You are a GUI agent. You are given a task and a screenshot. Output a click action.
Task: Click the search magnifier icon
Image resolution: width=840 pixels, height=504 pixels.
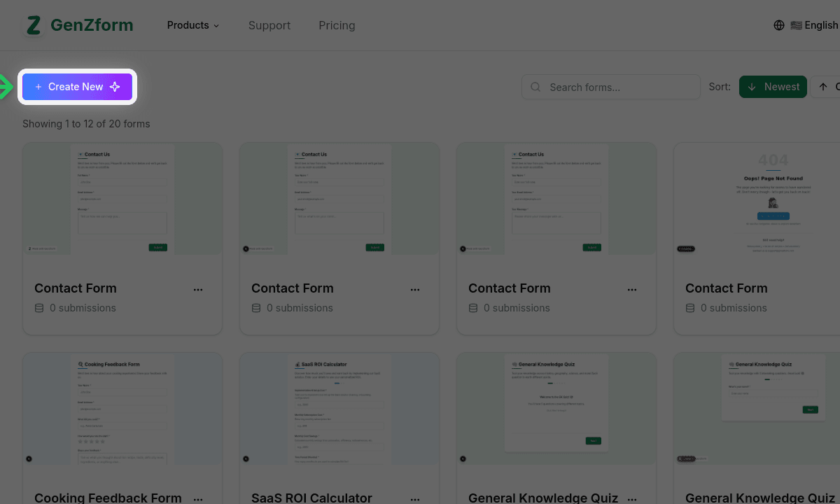(x=535, y=87)
